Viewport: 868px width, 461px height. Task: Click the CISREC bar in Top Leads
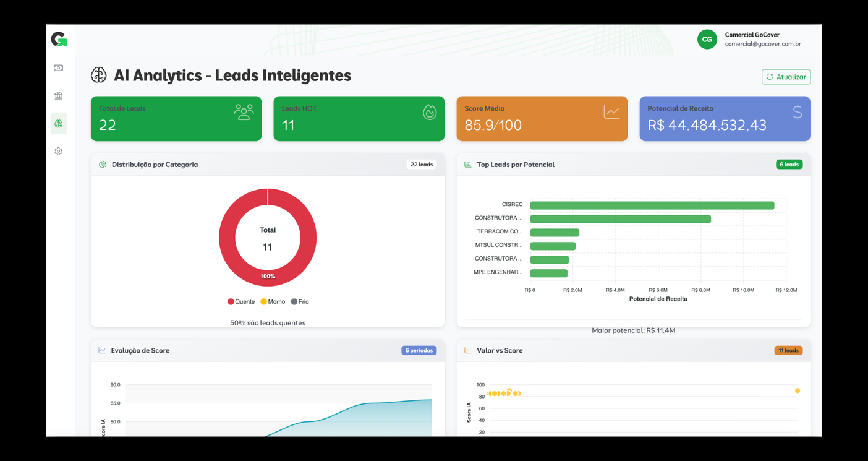click(652, 205)
